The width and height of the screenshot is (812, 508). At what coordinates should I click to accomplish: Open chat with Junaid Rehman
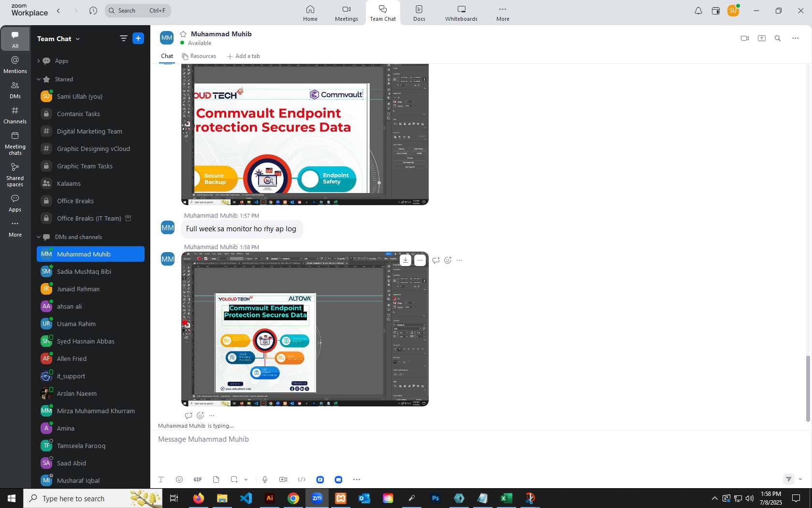pos(90,289)
